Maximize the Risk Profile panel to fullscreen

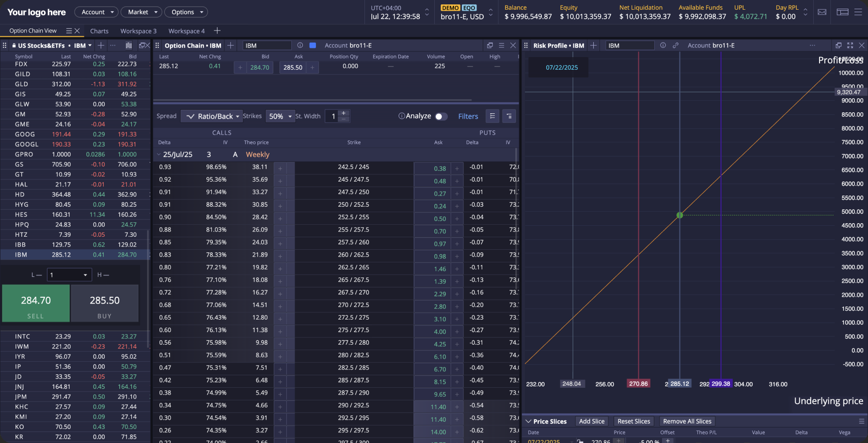coord(850,45)
